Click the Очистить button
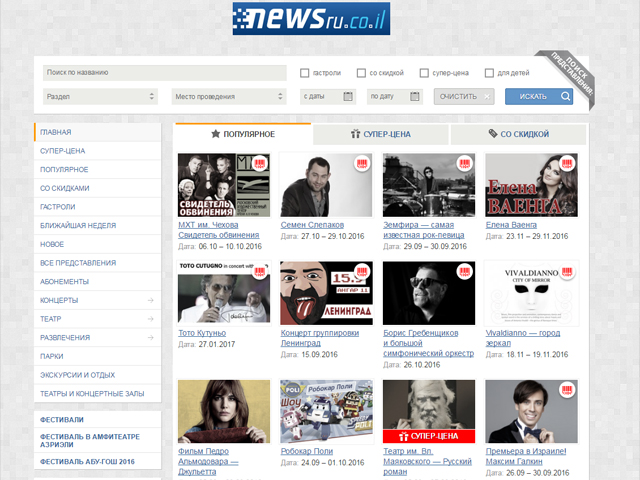Viewport: 640px width, 480px height. point(464,96)
